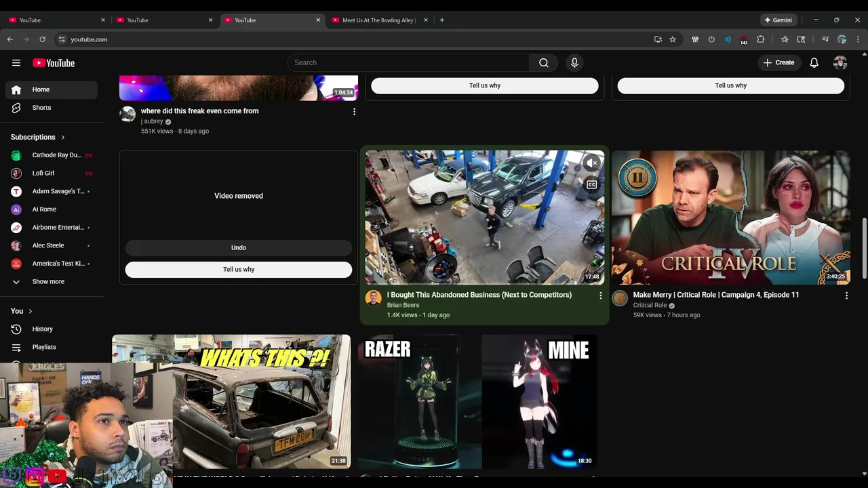868x488 pixels.
Task: Open the Lofi Girl subscription
Action: coord(52,173)
